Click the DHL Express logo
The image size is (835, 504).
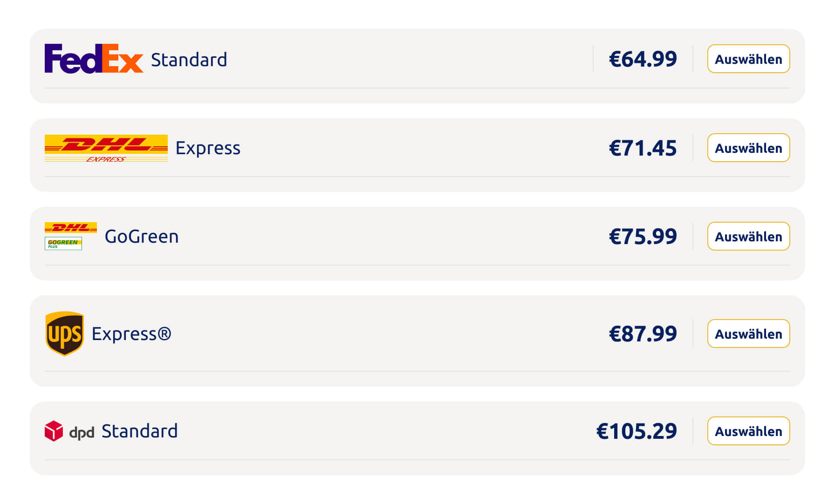coord(106,148)
